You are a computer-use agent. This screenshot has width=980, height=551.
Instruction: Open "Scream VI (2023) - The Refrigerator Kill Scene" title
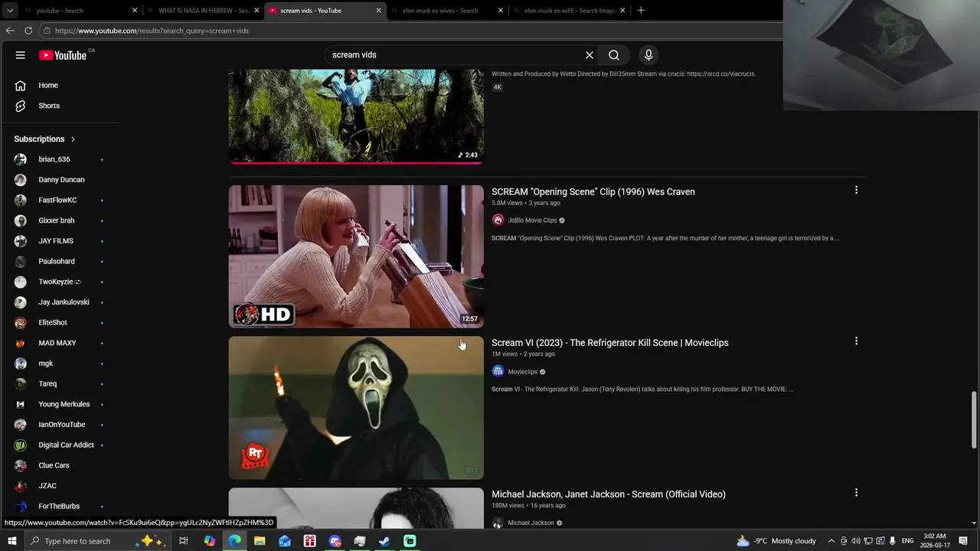(x=610, y=343)
